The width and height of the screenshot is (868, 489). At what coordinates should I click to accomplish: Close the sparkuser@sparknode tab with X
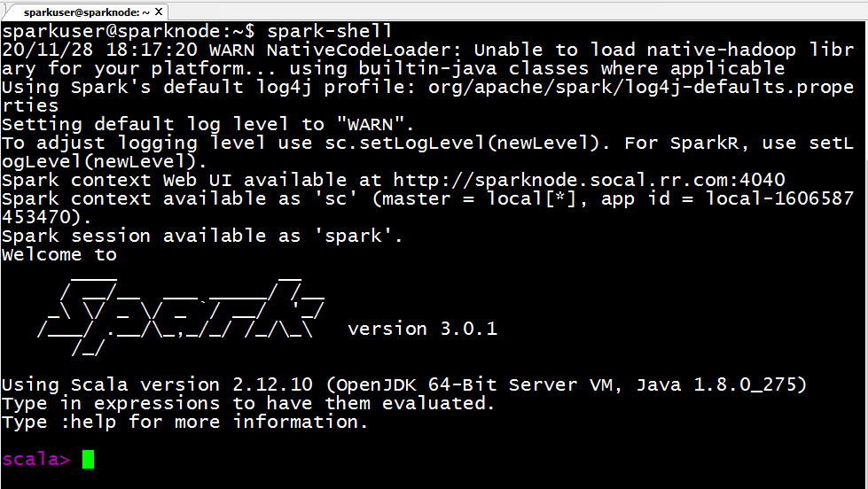click(159, 12)
